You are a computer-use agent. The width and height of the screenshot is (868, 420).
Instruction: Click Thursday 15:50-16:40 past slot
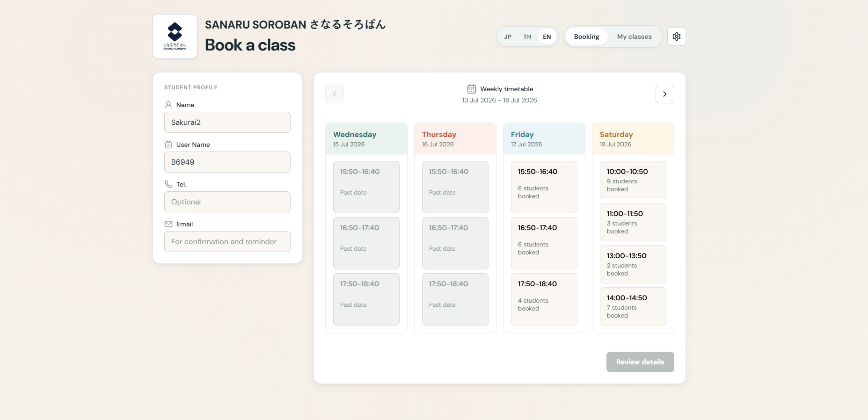(x=455, y=187)
